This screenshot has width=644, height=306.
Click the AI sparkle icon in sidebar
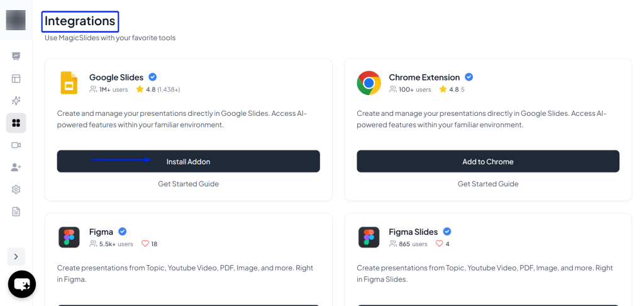[16, 101]
